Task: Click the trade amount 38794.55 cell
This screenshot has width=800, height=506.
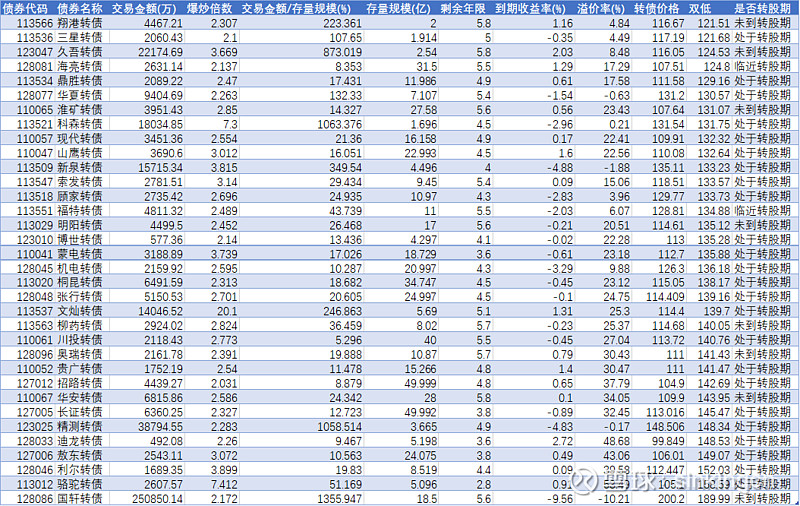Action: click(x=160, y=427)
